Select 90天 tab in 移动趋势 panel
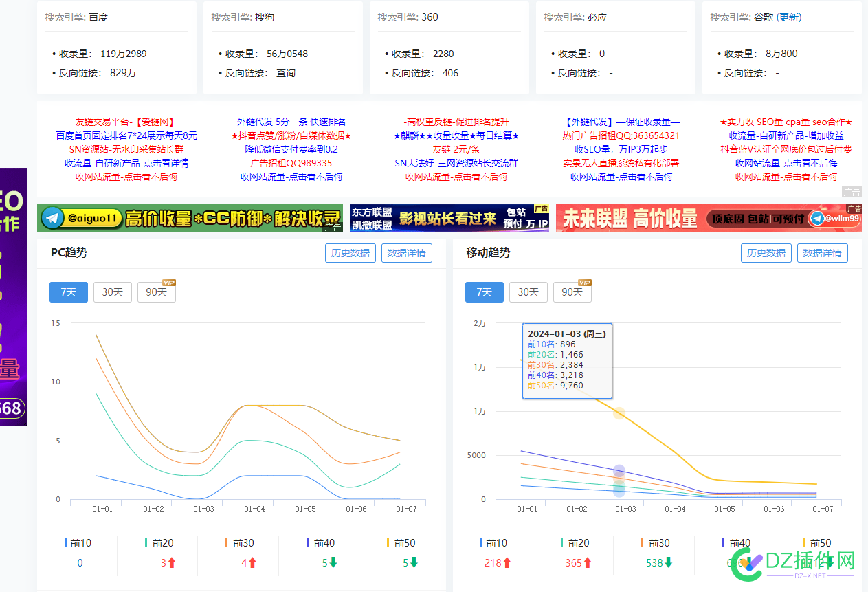The height and width of the screenshot is (592, 868). [572, 292]
